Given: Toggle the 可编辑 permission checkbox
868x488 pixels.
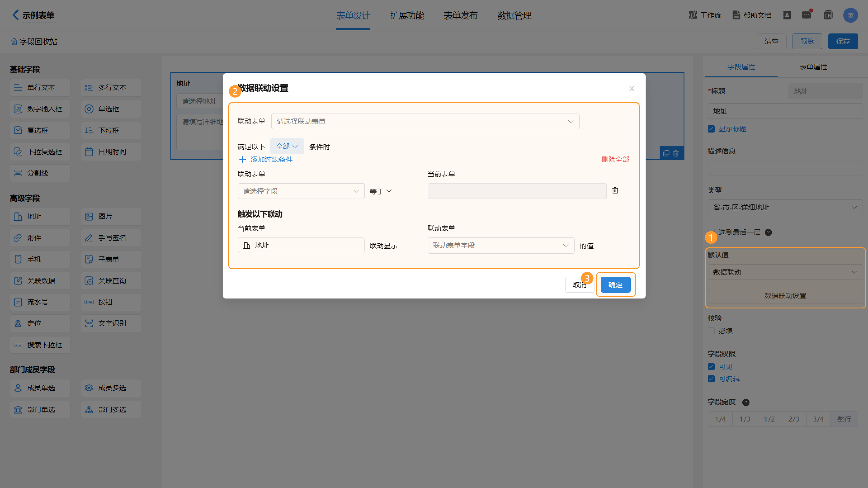Looking at the screenshot, I should tap(711, 379).
